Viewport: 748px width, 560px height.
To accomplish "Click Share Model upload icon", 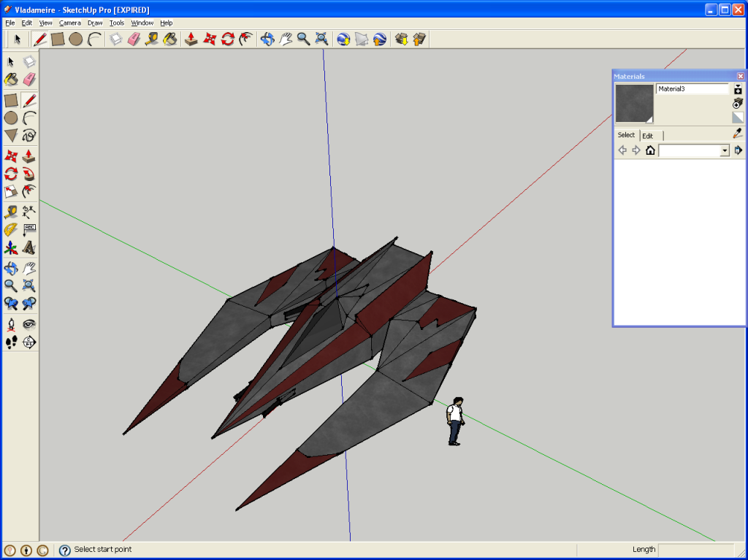I will (419, 39).
